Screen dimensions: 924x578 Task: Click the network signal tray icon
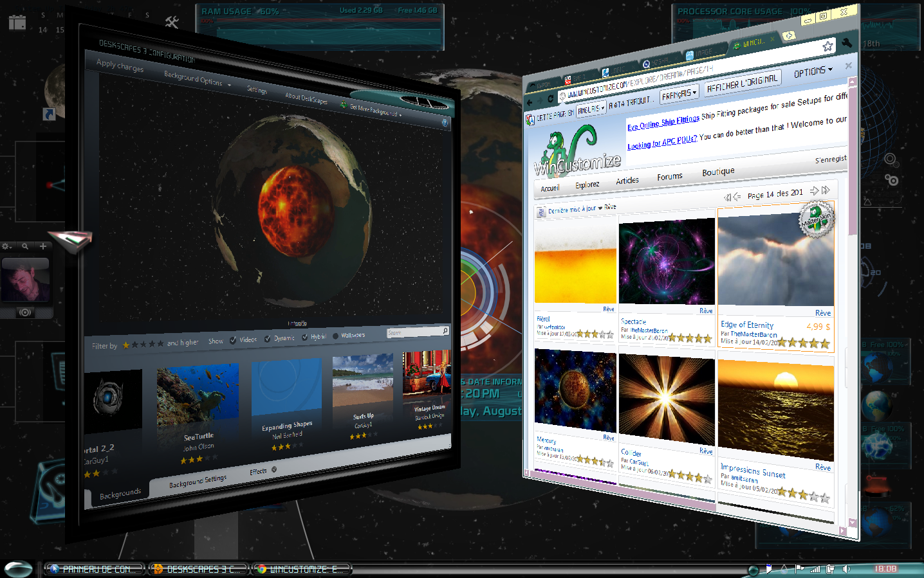click(815, 569)
